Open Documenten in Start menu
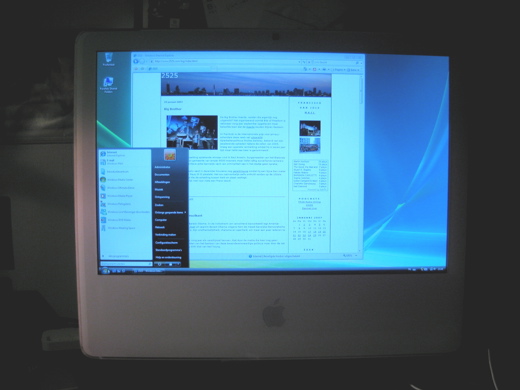520x390 pixels. [x=162, y=174]
